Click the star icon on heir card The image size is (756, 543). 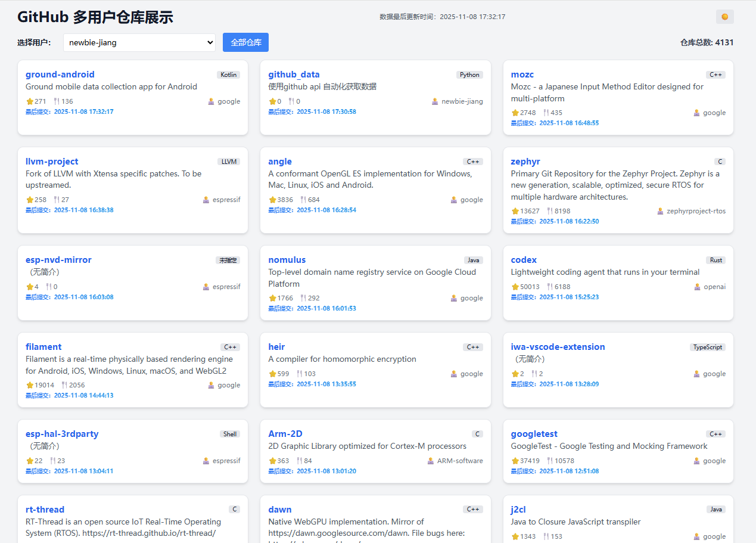272,374
